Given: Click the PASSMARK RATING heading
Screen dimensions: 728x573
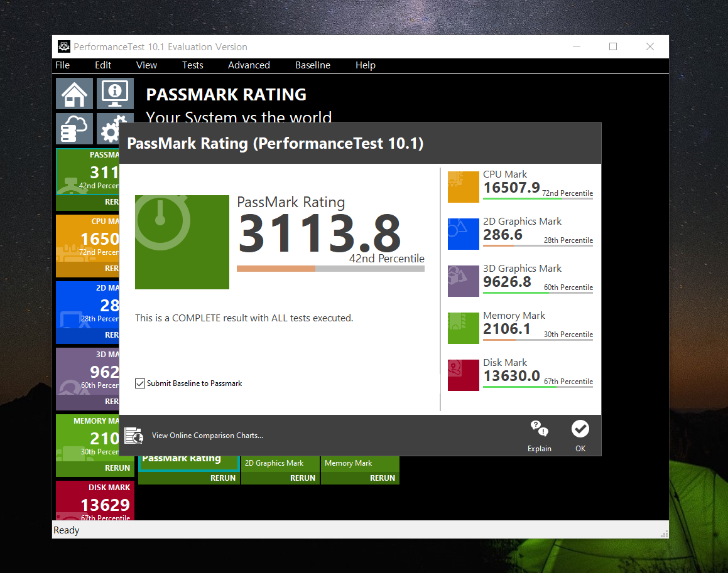Looking at the screenshot, I should (226, 95).
